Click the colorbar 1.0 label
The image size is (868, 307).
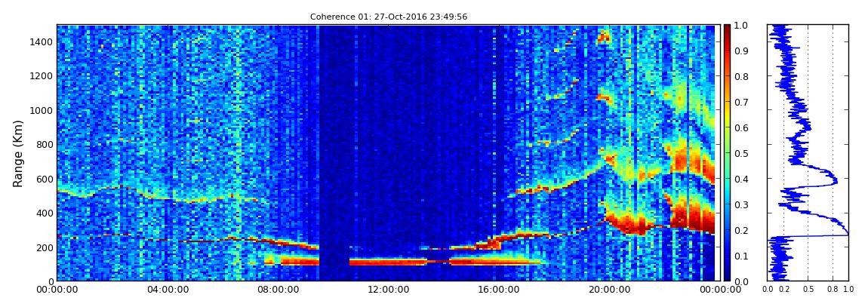click(740, 25)
